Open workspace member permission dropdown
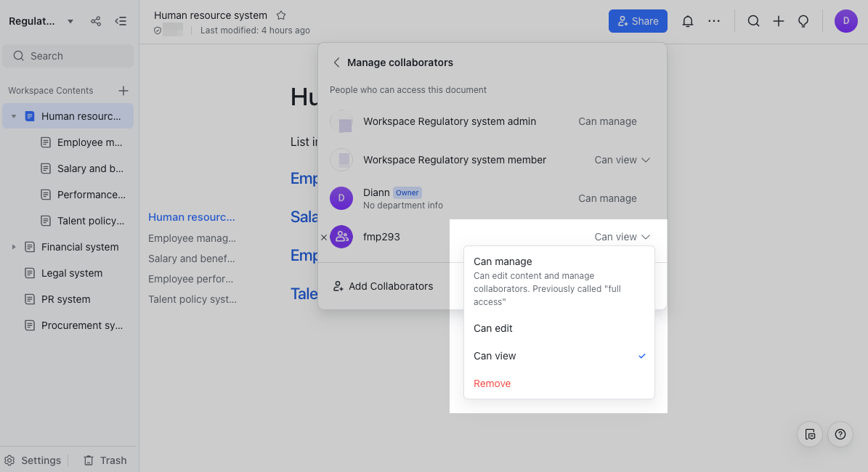Screen dimensions: 868x472 click(x=622, y=160)
